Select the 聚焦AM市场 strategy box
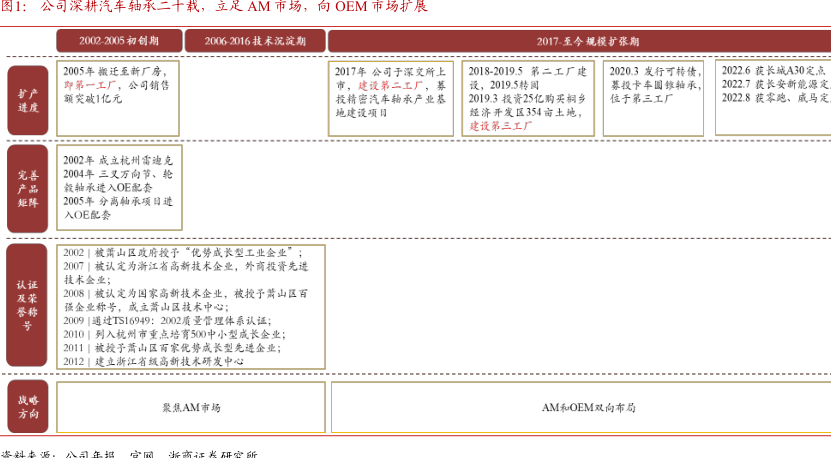The width and height of the screenshot is (831, 458). [190, 408]
